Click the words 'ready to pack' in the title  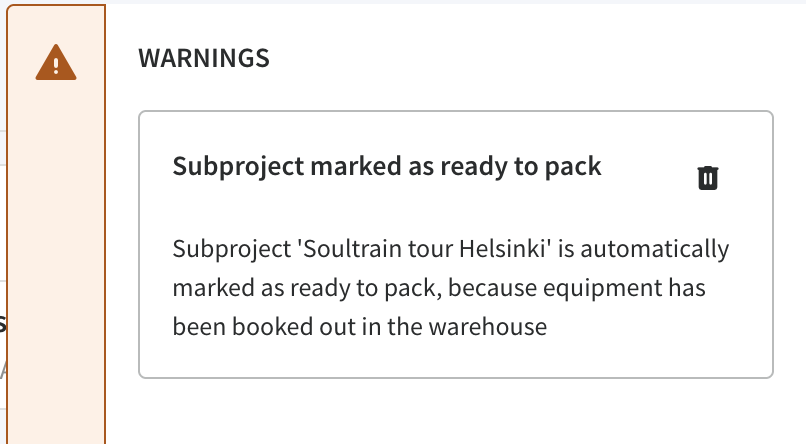521,167
